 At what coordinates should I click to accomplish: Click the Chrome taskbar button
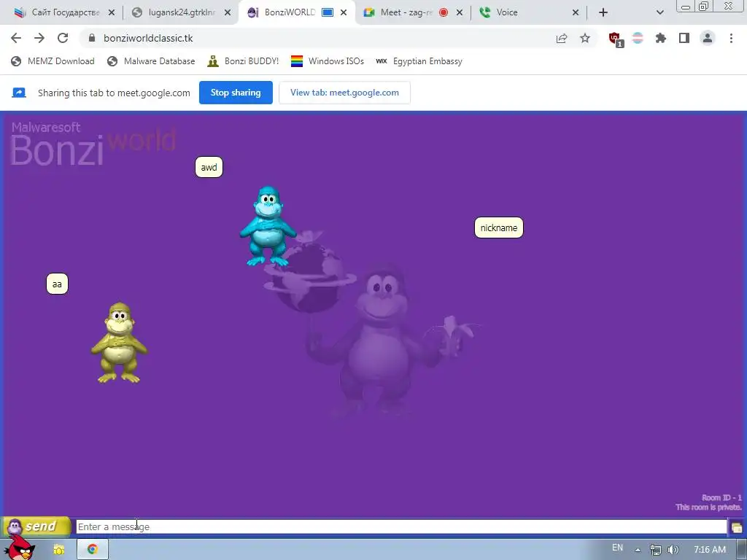[93, 550]
